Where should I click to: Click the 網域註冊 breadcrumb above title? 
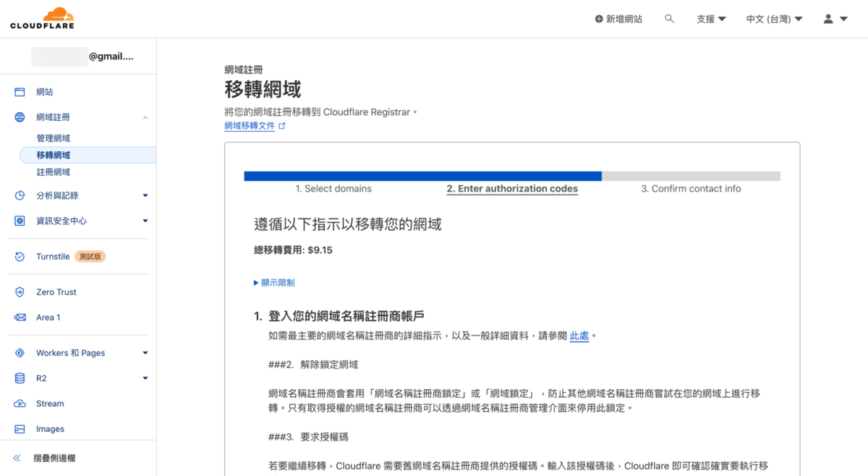(x=243, y=70)
